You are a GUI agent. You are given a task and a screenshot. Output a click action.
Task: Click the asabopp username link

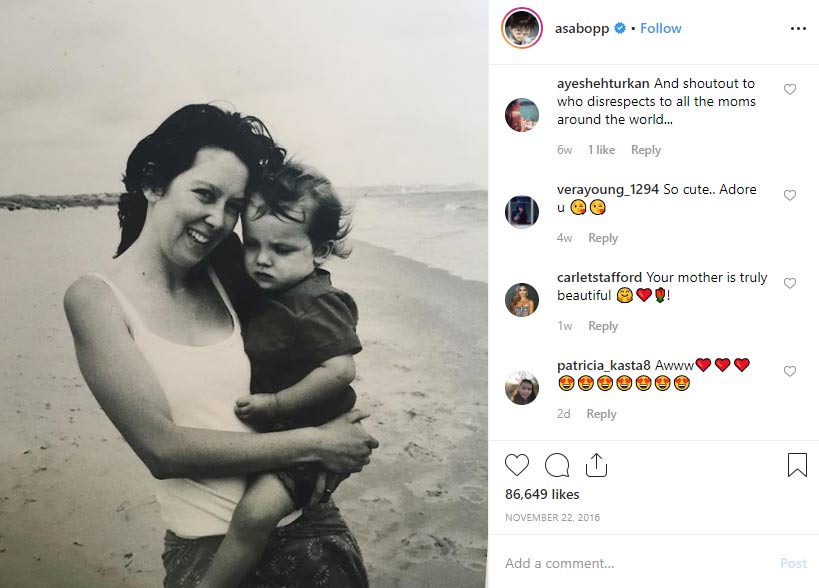coord(583,29)
